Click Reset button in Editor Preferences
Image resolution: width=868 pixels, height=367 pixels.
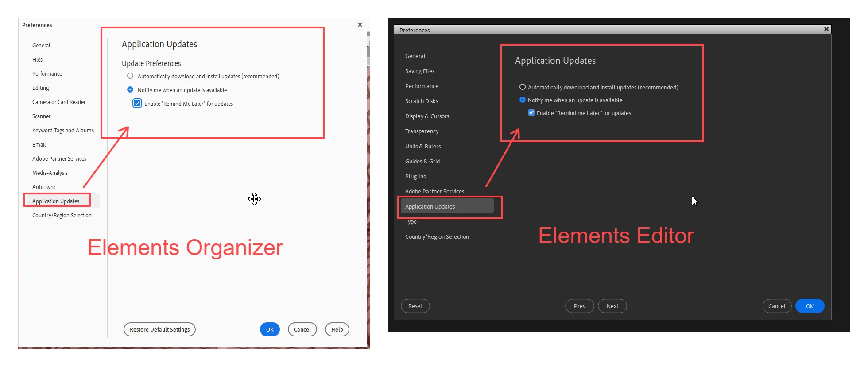coord(415,306)
